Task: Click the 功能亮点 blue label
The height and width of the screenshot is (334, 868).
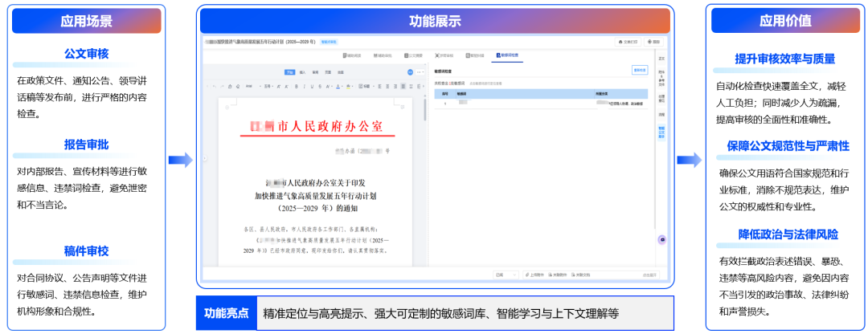Action: (227, 314)
